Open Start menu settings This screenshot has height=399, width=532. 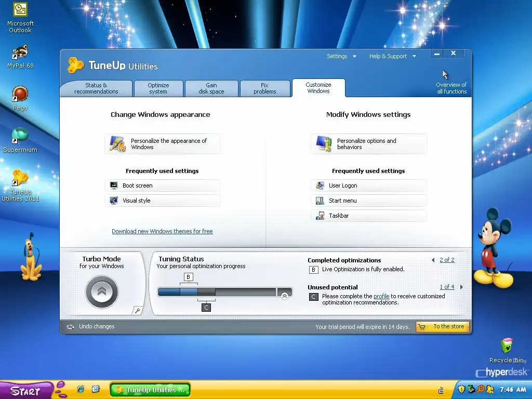coord(368,201)
